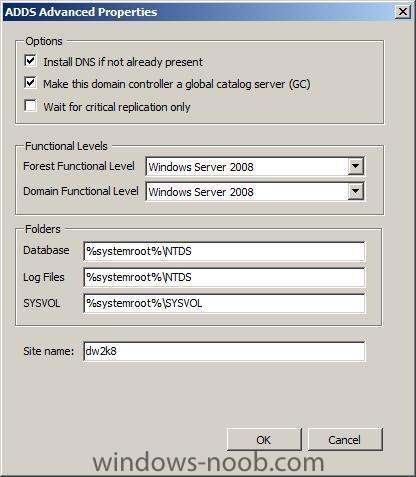Screen dimensions: 416x477
Task: Close the ADDS Advanced Properties window
Action: click(403, 12)
